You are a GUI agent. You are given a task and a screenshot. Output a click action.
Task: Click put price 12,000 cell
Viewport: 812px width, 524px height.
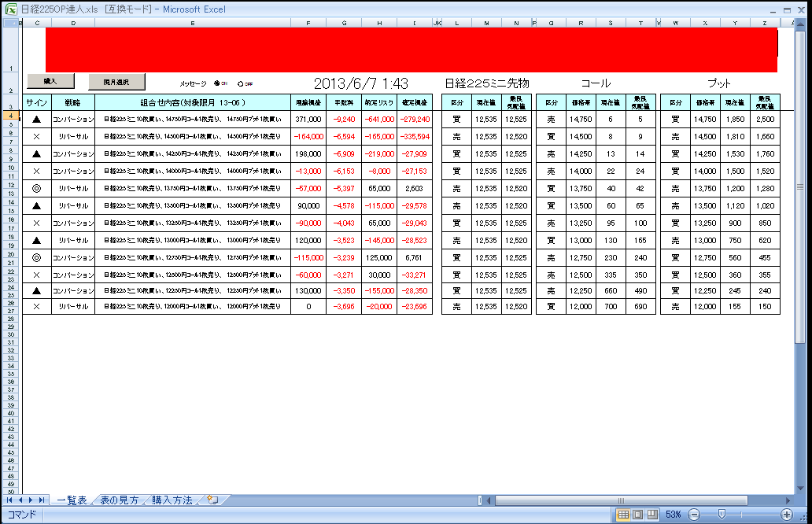click(x=705, y=307)
